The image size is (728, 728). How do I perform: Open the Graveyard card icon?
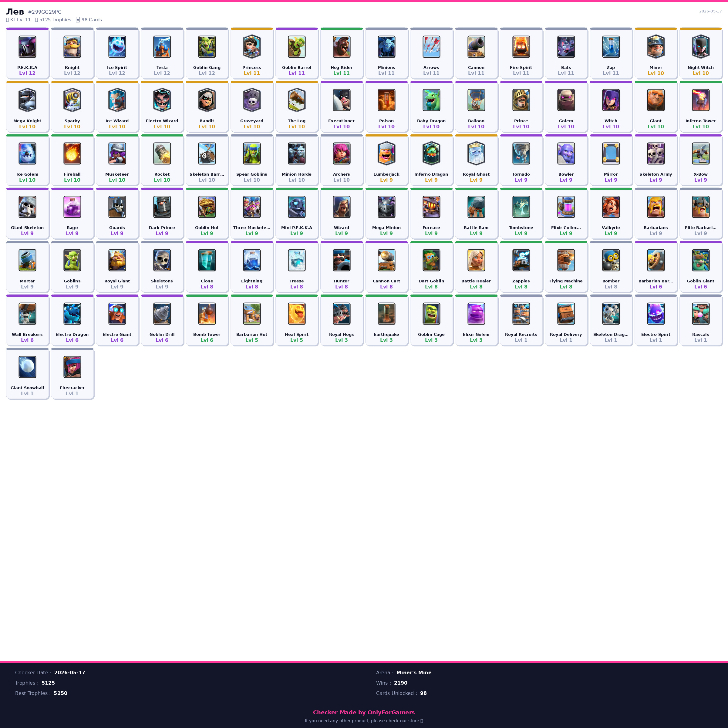point(252,100)
